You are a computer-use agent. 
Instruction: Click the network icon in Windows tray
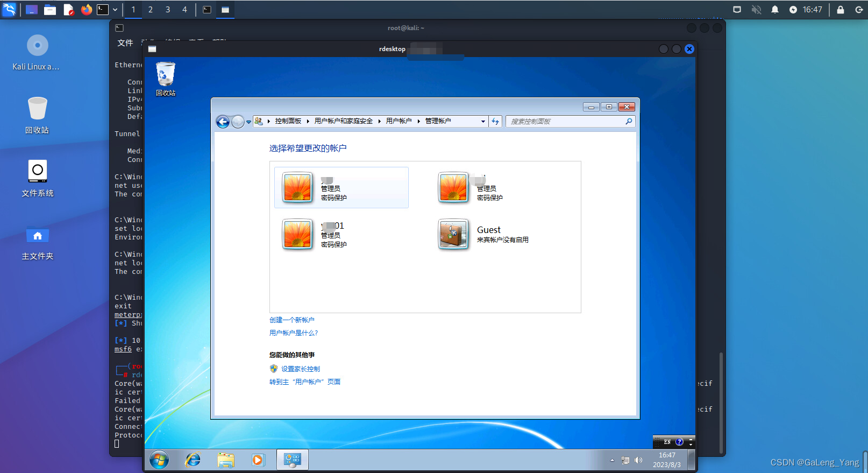(625, 461)
